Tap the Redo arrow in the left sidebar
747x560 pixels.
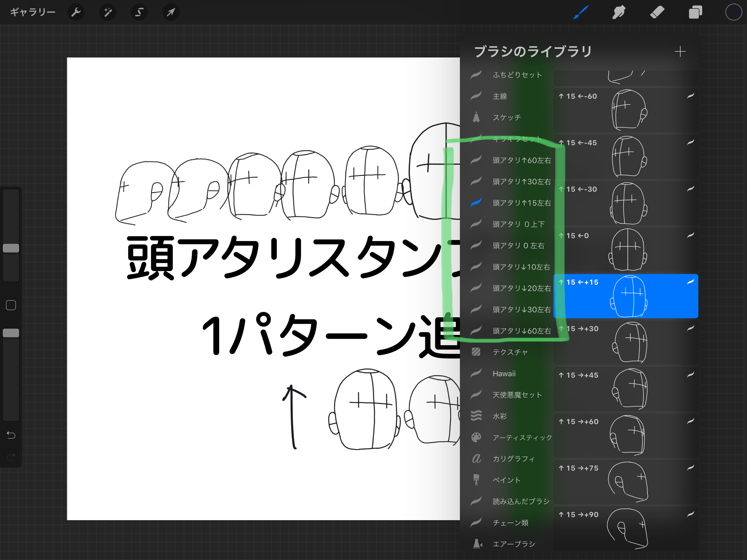tap(11, 457)
